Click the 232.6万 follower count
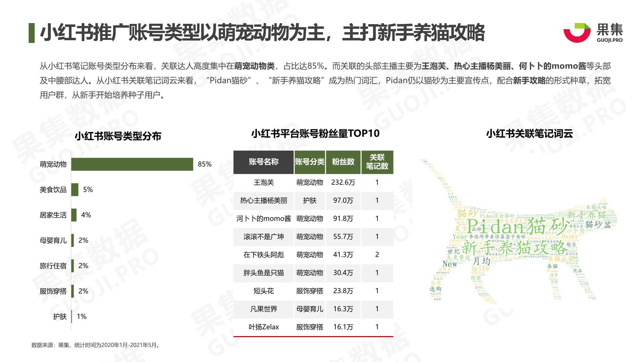Screen dimensions: 644x362 (343, 182)
